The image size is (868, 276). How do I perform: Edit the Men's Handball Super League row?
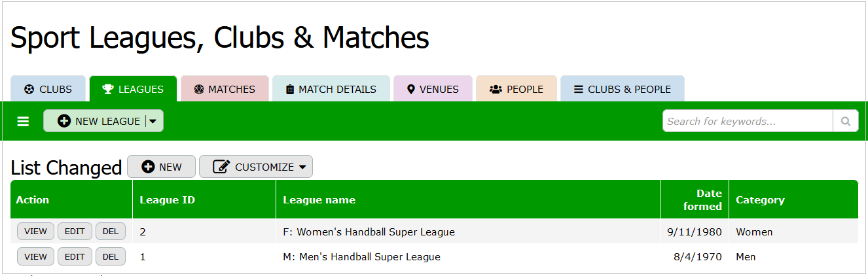coord(75,257)
